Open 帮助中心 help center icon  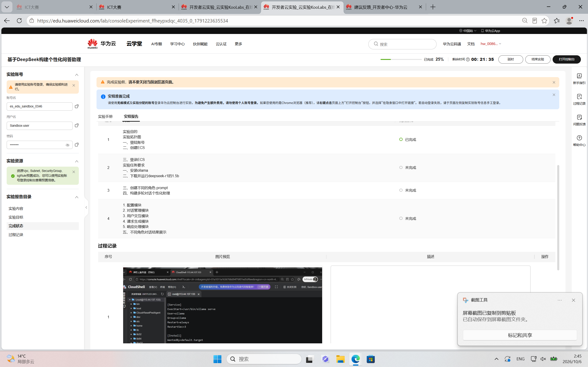579,140
